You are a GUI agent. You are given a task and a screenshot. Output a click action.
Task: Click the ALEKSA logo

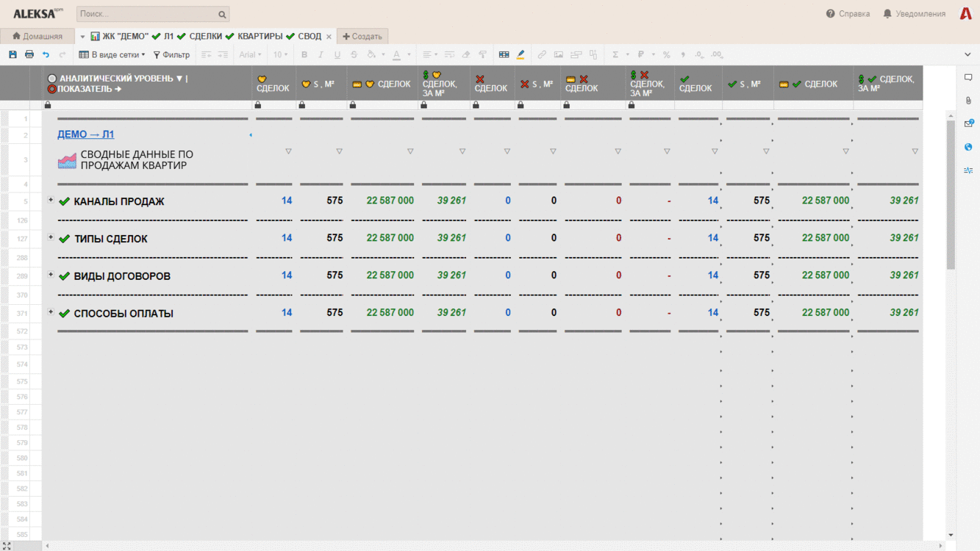37,14
